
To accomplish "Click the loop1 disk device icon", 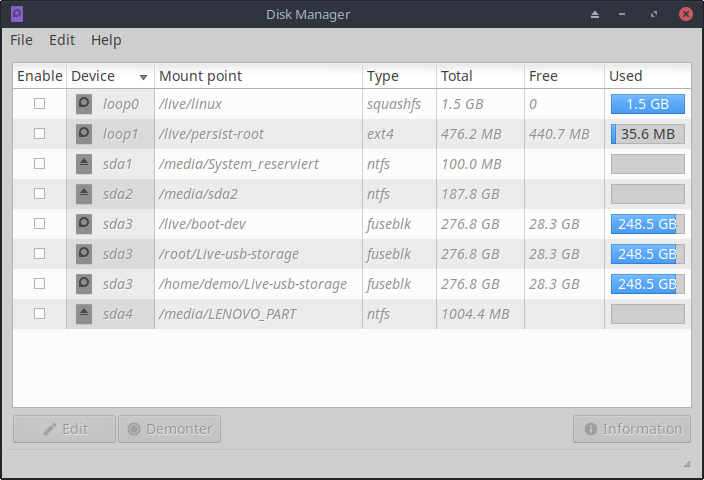I will click(84, 133).
